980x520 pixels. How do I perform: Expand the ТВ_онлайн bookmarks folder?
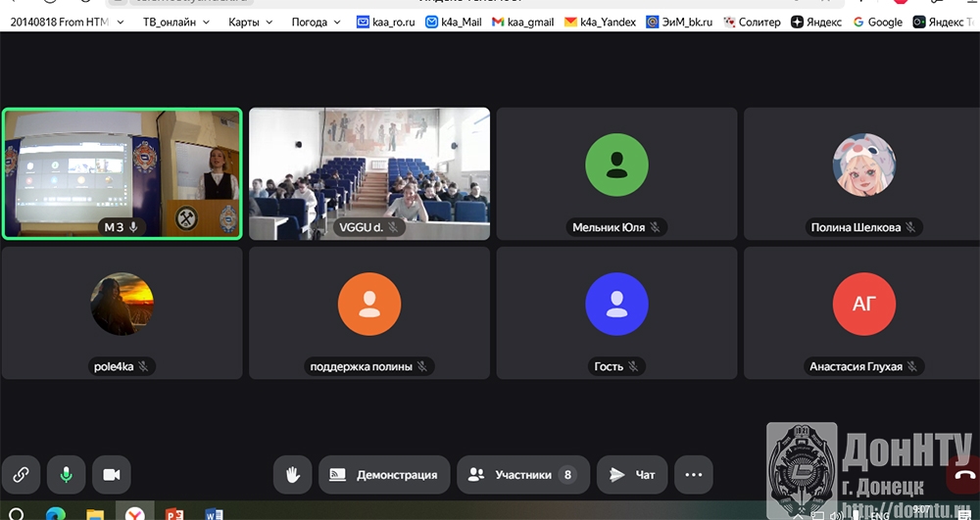tap(176, 22)
